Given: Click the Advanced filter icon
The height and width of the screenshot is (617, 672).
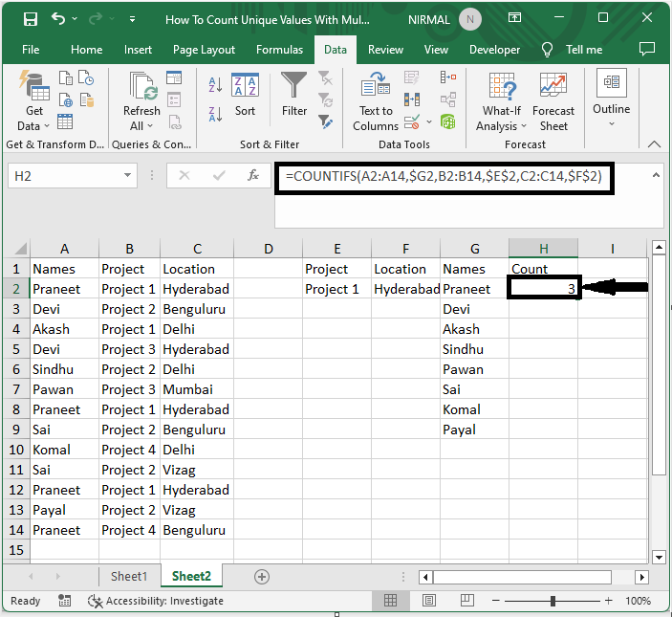Looking at the screenshot, I should click(x=325, y=122).
